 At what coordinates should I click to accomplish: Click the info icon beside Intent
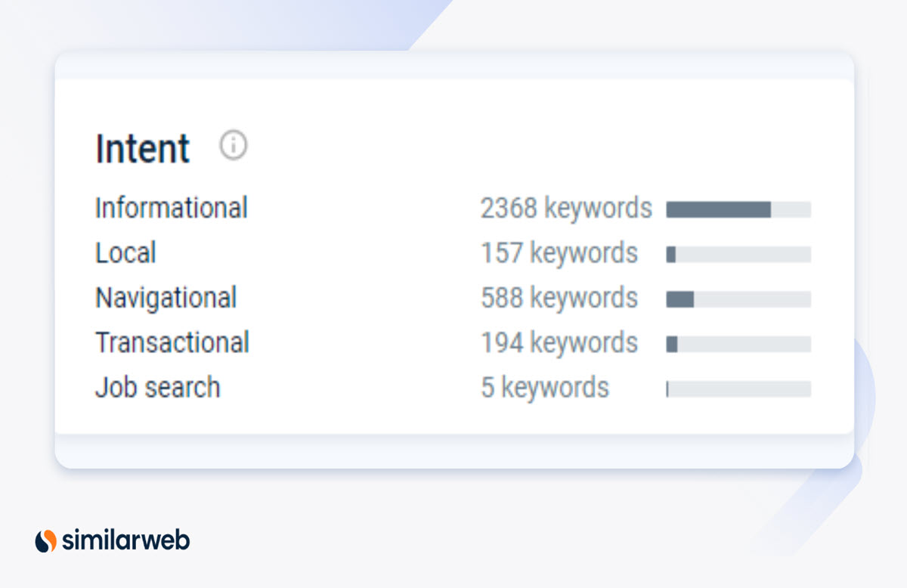234,144
